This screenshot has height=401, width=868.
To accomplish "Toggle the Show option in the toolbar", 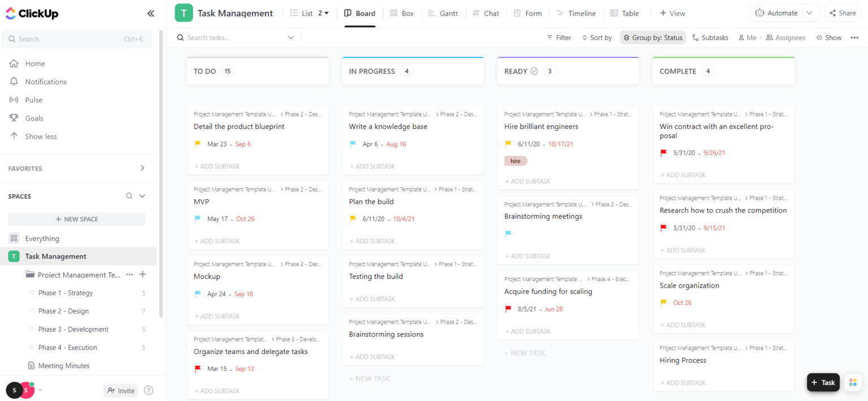I will [829, 37].
